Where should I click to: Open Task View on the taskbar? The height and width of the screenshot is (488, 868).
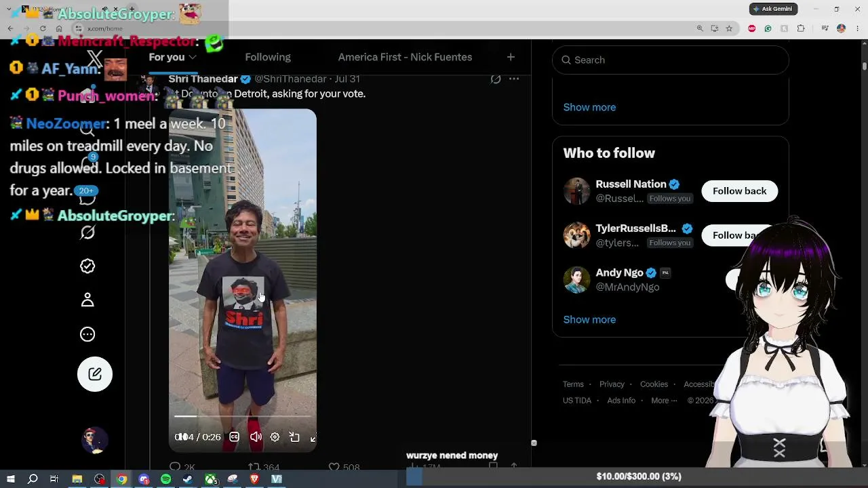click(54, 479)
